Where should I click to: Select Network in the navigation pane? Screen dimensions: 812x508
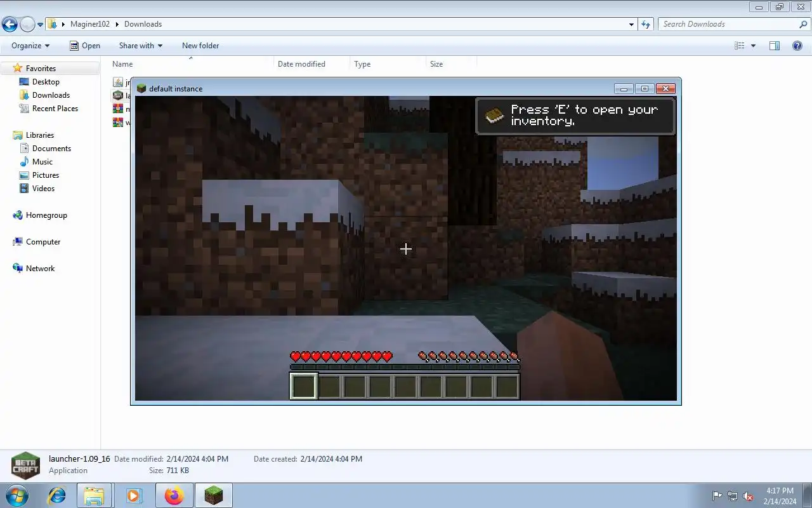pyautogui.click(x=40, y=269)
